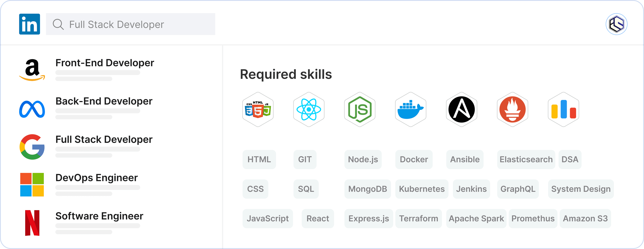Select the HTML skill tag
The height and width of the screenshot is (249, 644).
coord(259,159)
